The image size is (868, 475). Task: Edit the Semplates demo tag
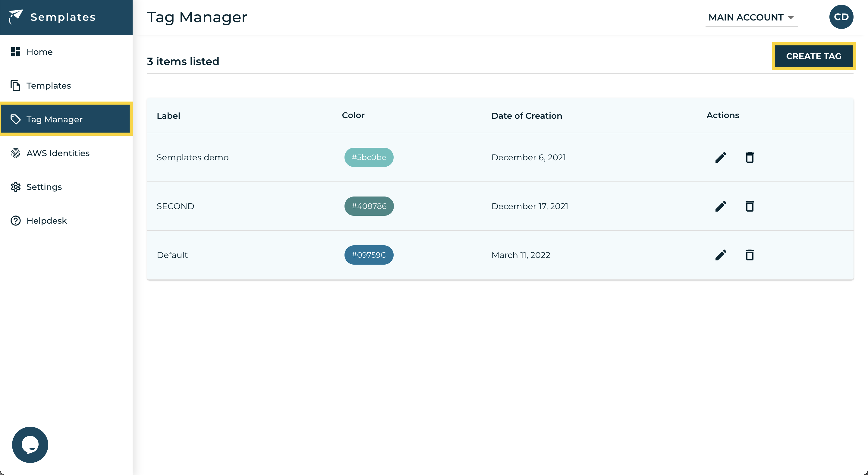(721, 157)
